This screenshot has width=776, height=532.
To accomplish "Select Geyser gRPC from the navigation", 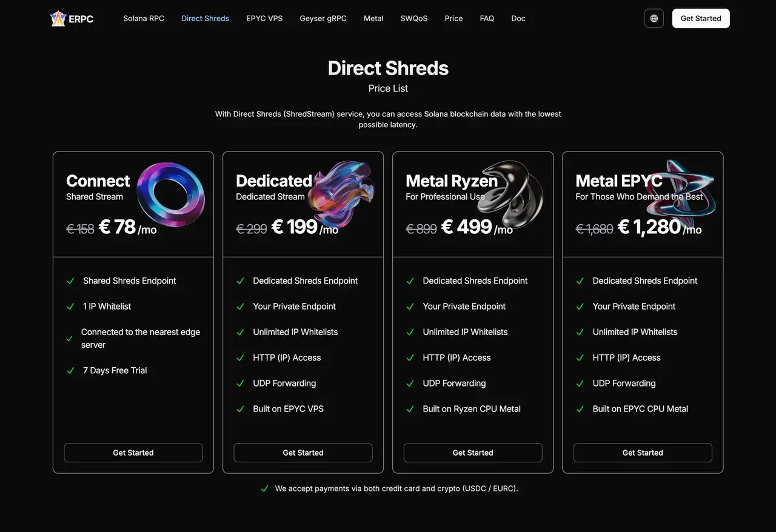I will [323, 18].
